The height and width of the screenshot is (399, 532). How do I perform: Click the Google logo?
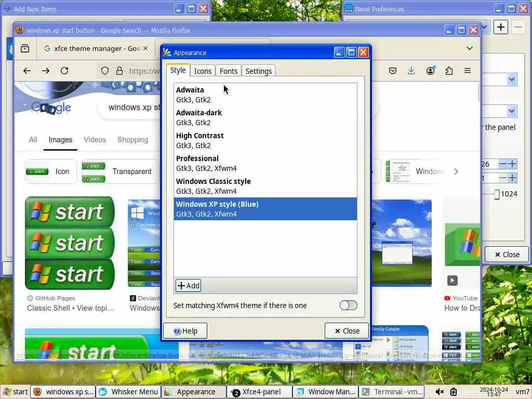click(x=51, y=108)
